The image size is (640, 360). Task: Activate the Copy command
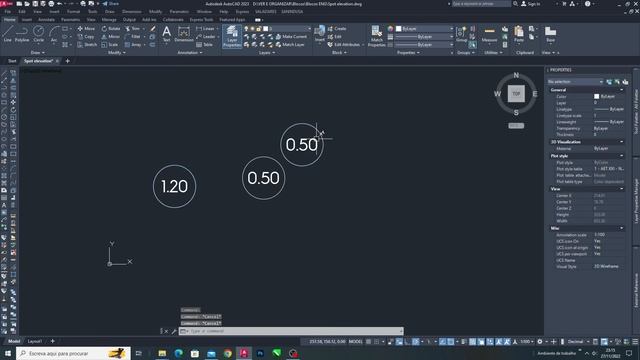(x=86, y=37)
